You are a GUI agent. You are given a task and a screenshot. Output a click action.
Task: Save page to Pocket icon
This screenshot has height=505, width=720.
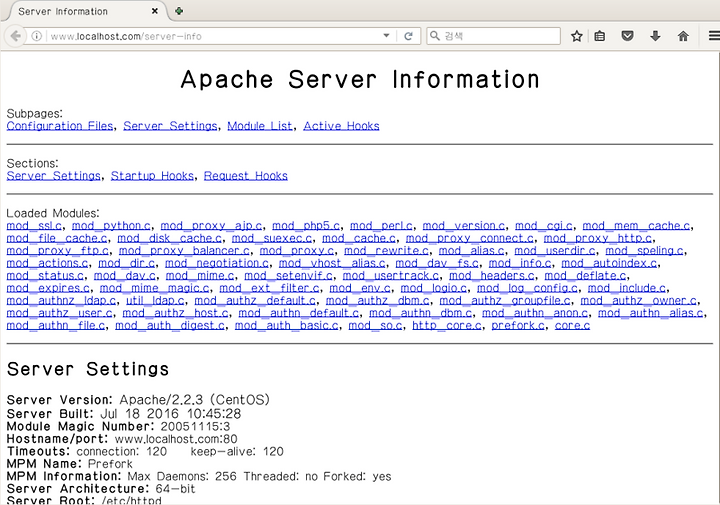pos(627,36)
